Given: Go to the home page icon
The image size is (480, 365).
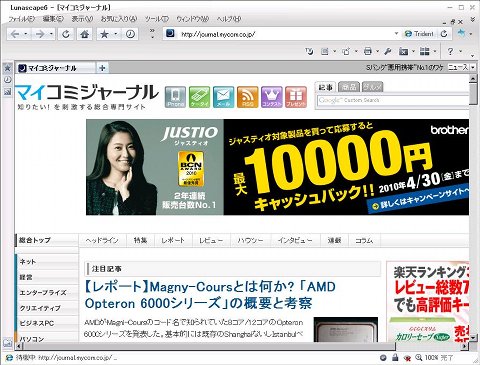Looking at the screenshot, I should [x=85, y=34].
